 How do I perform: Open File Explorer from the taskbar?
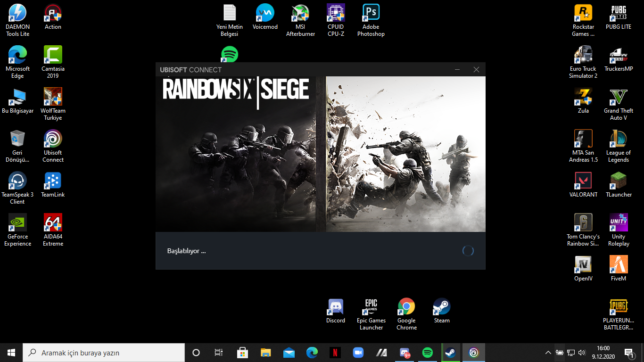coord(266,353)
